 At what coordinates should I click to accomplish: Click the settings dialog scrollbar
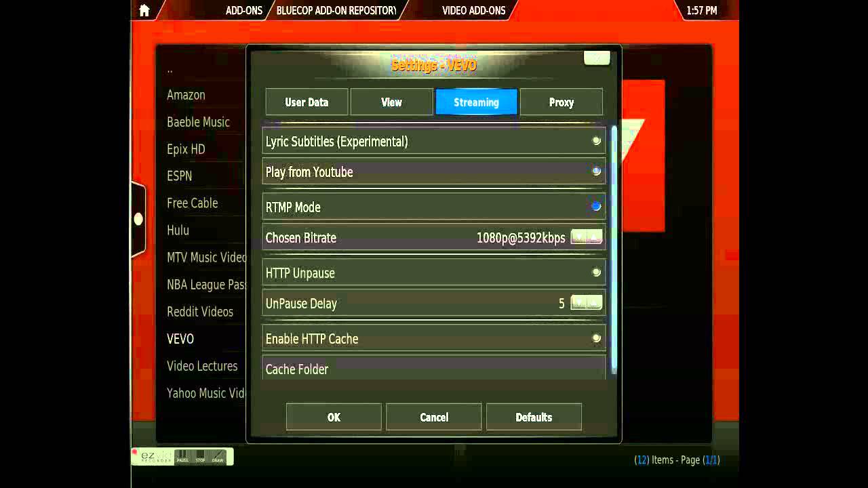click(x=614, y=249)
